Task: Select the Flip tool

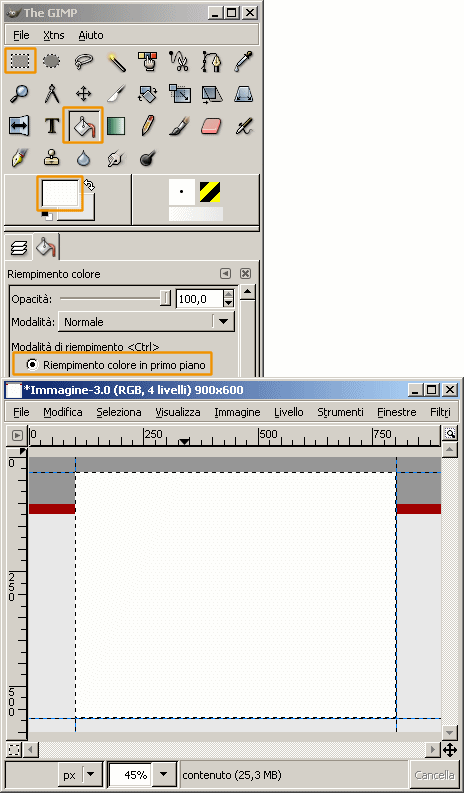Action: tap(19, 125)
